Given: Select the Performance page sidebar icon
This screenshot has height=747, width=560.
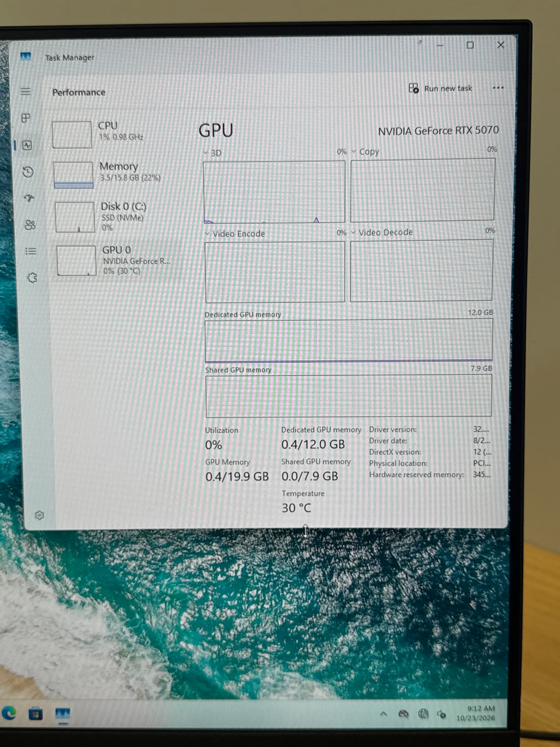Looking at the screenshot, I should [x=27, y=145].
